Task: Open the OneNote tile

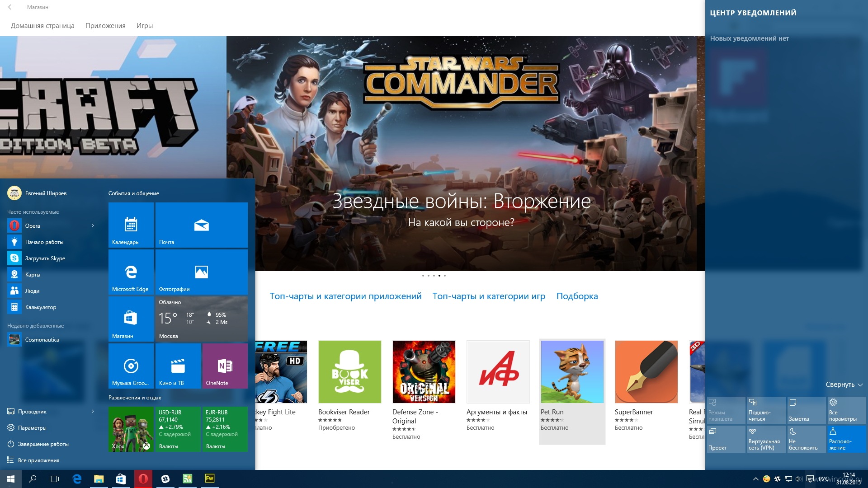Action: pyautogui.click(x=225, y=366)
